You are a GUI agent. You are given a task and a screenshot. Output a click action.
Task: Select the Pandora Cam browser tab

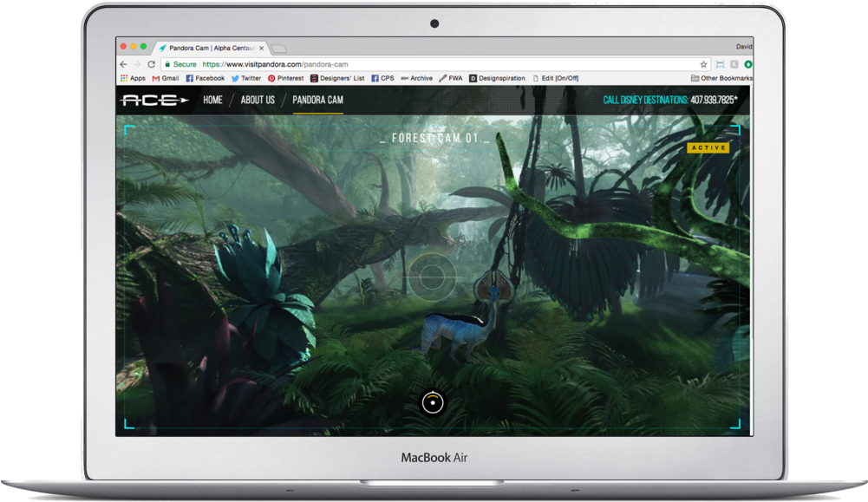pyautogui.click(x=211, y=49)
